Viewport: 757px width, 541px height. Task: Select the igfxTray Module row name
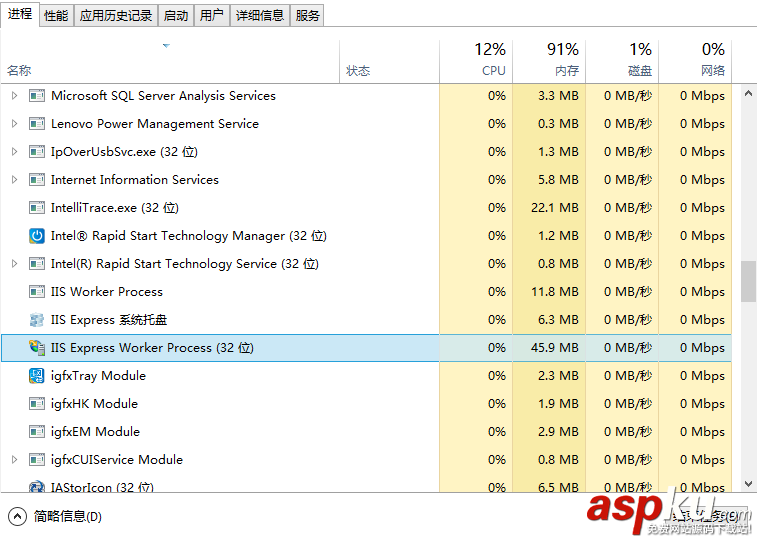[x=98, y=375]
